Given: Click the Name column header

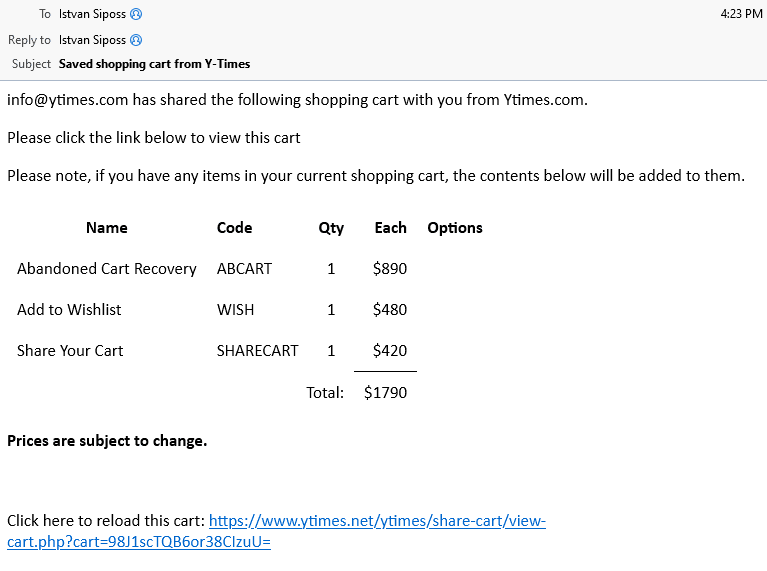Looking at the screenshot, I should tap(107, 228).
